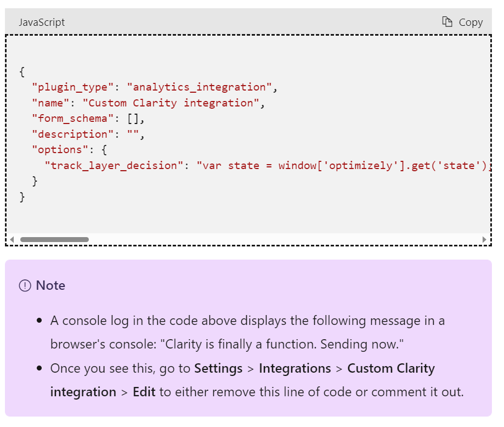504x427 pixels.
Task: Click the "options" key in the code
Action: pyautogui.click(x=56, y=150)
